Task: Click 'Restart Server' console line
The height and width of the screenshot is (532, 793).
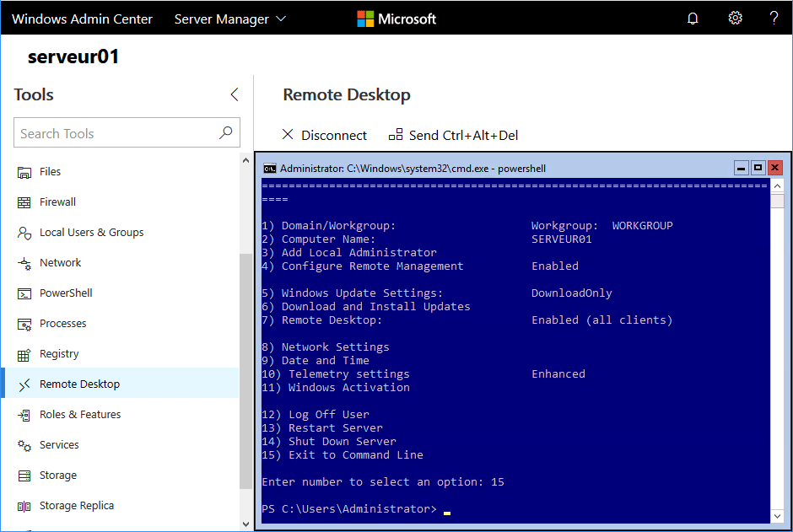Action: (322, 428)
